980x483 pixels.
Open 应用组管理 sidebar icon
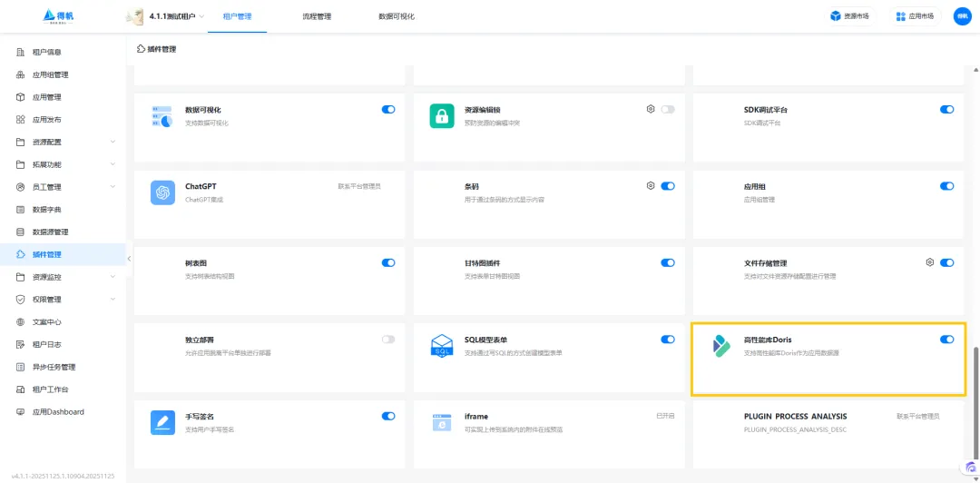[x=20, y=74]
